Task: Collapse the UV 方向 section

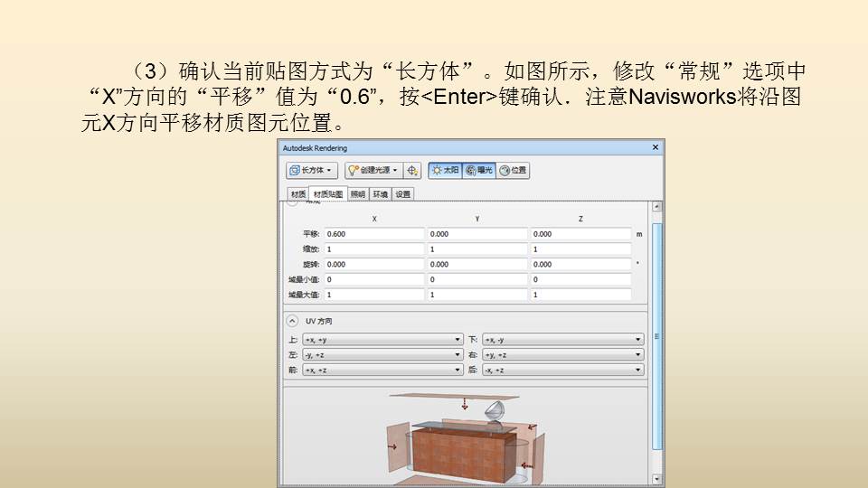Action: click(292, 321)
